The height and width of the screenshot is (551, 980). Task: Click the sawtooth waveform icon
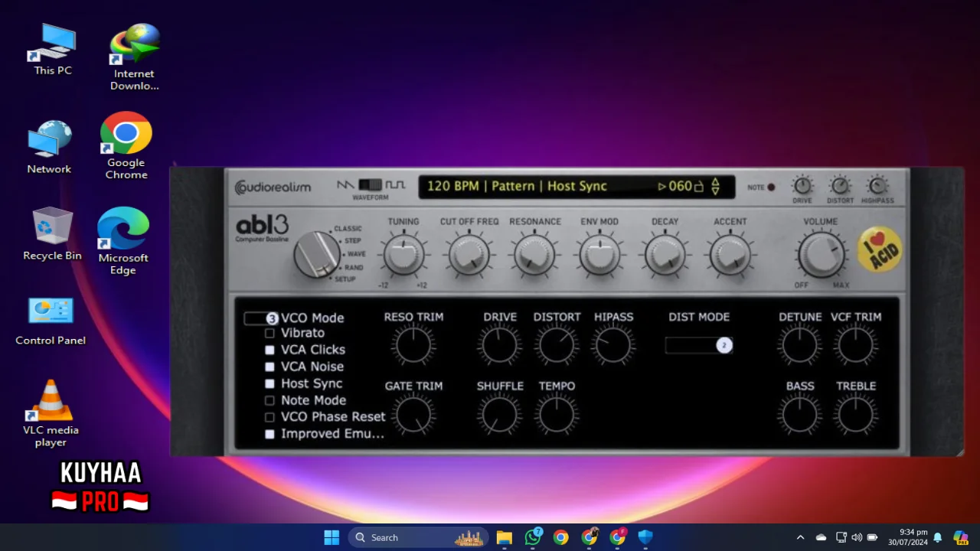[x=345, y=185]
